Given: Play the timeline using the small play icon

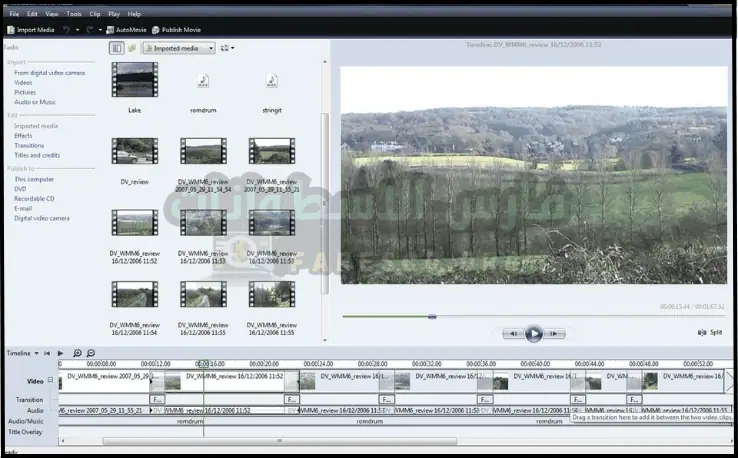Looking at the screenshot, I should pos(60,353).
